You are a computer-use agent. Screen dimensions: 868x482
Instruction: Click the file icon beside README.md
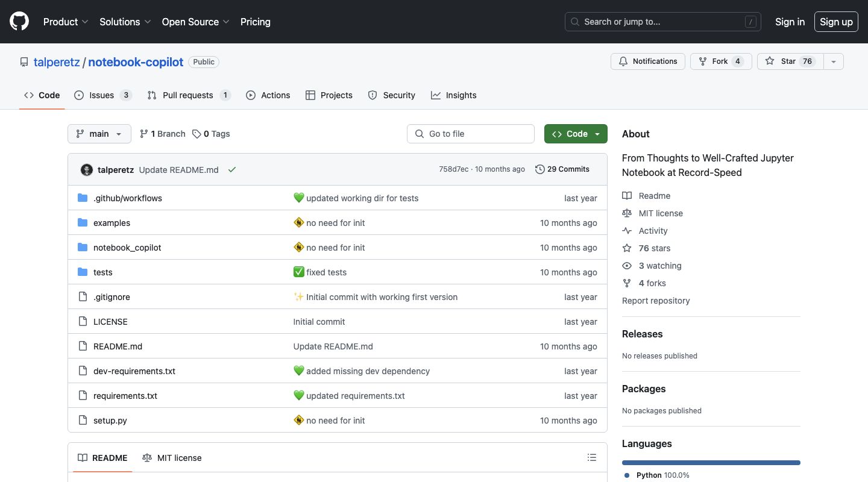83,346
